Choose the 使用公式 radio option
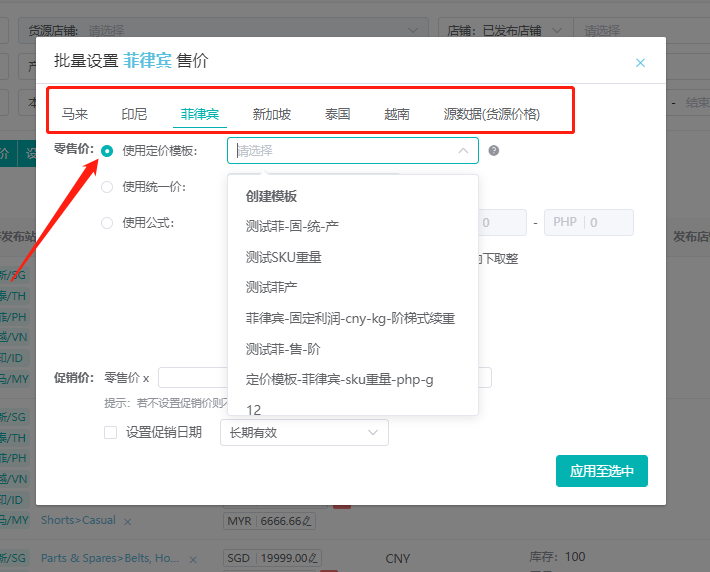 107,223
